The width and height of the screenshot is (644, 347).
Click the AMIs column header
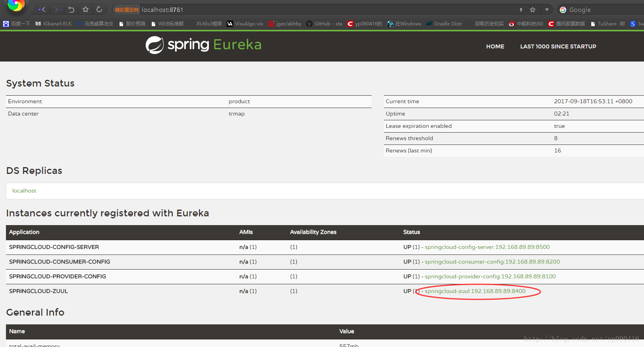click(246, 232)
